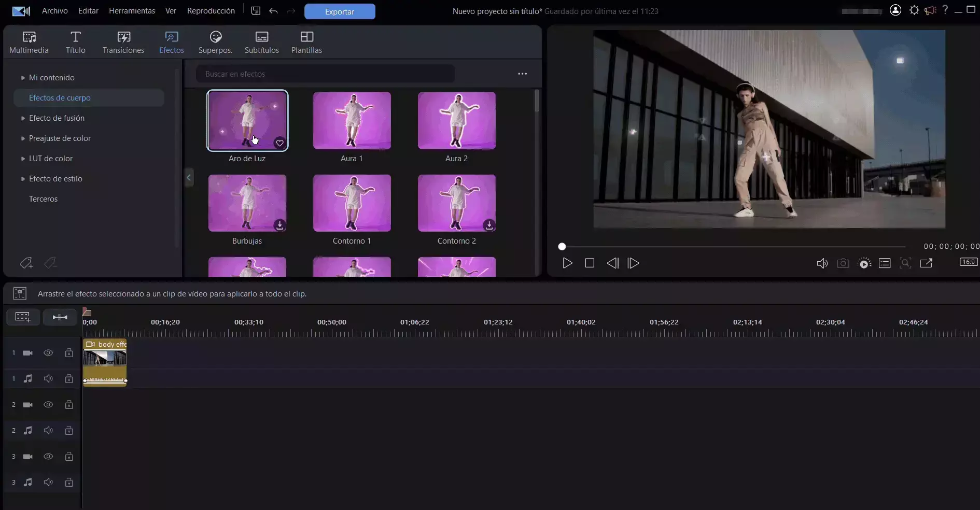Open the Transiciones panel
The image size is (980, 510).
123,41
